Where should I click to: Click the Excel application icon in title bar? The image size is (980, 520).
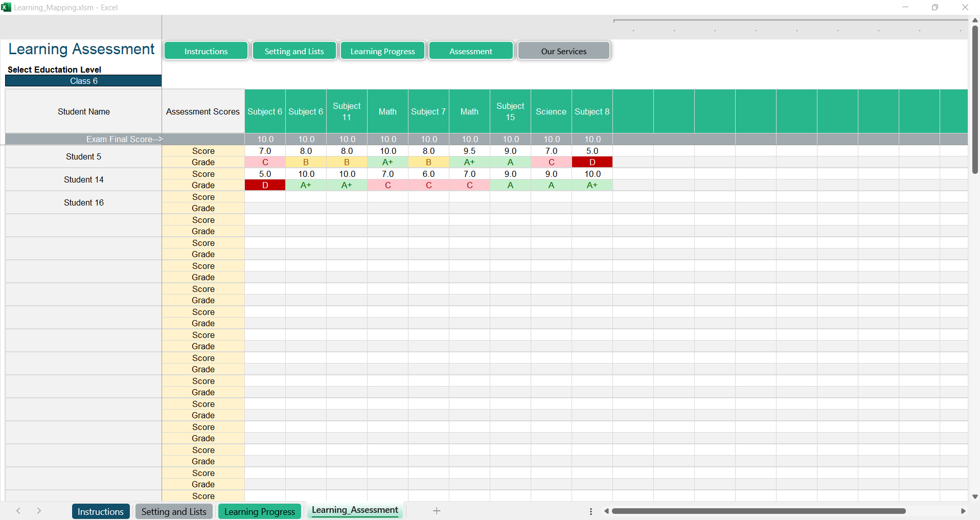(6, 7)
